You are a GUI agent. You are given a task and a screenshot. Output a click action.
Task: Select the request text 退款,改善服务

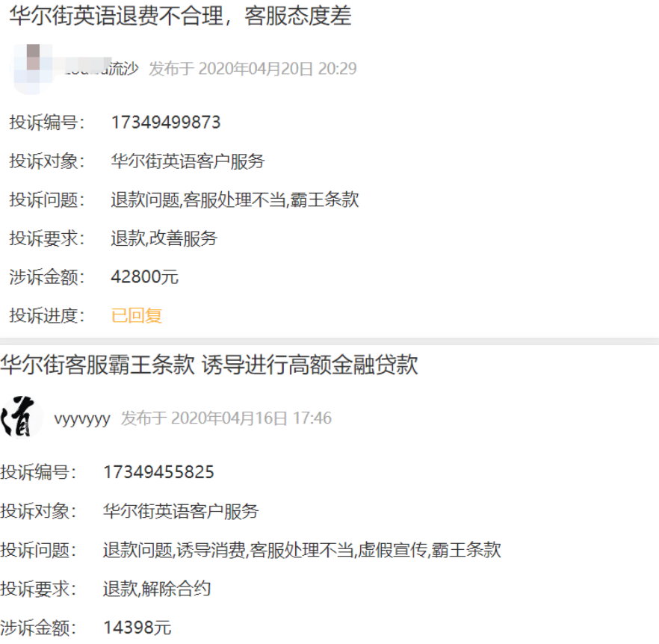164,238
